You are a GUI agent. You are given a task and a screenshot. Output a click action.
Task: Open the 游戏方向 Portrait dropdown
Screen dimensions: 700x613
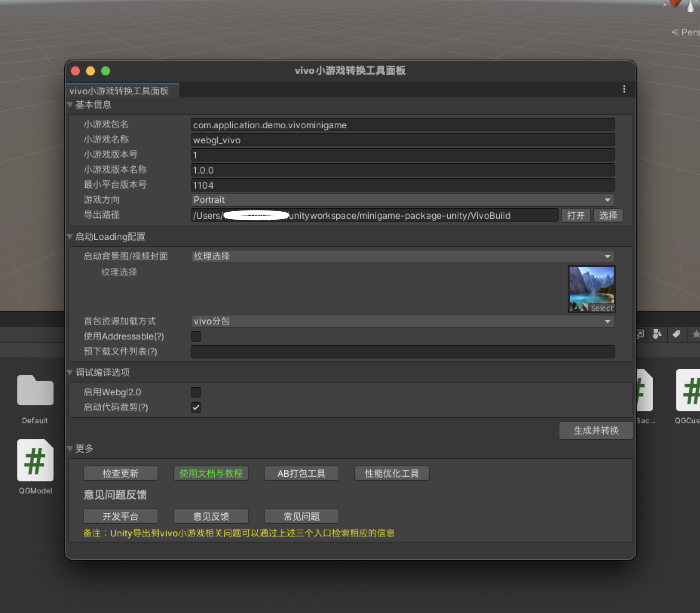coord(403,200)
